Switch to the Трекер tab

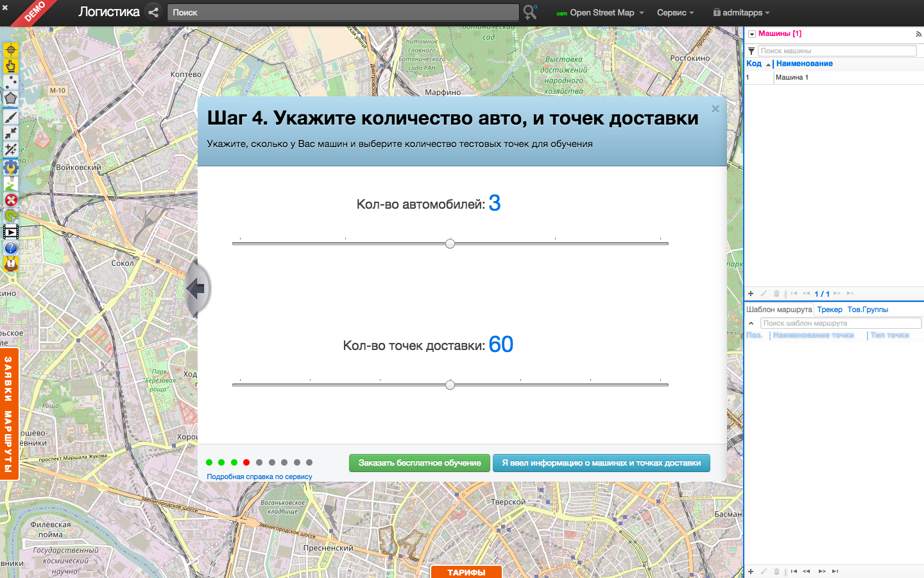point(830,309)
